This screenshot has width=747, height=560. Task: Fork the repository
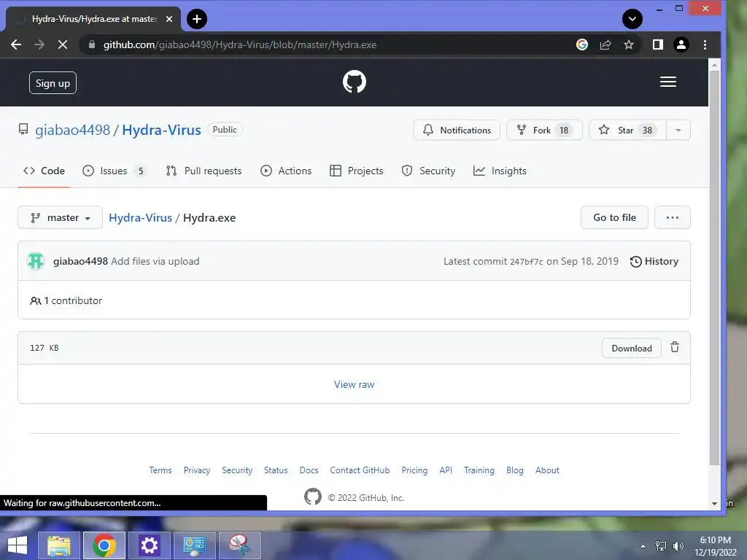click(544, 130)
